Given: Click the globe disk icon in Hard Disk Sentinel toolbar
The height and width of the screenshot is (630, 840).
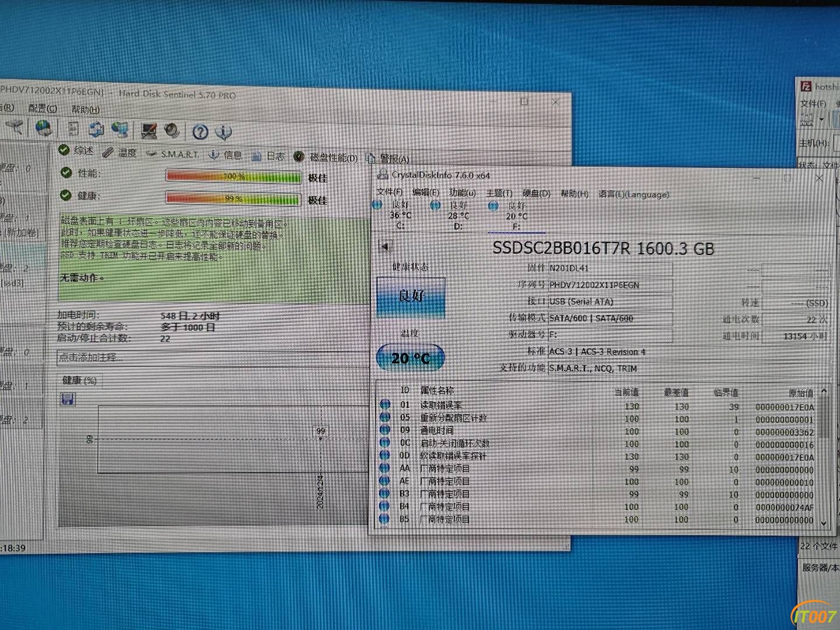Looking at the screenshot, I should click(44, 128).
